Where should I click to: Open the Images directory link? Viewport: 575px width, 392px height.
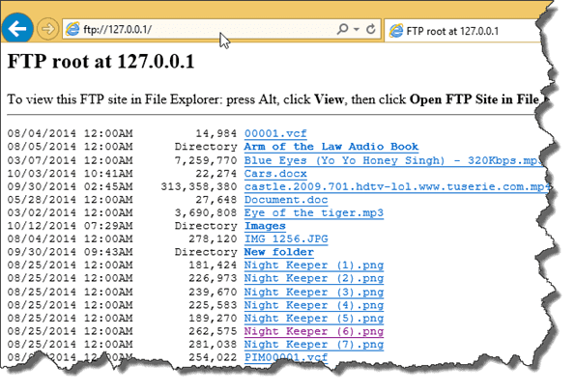[x=265, y=226]
